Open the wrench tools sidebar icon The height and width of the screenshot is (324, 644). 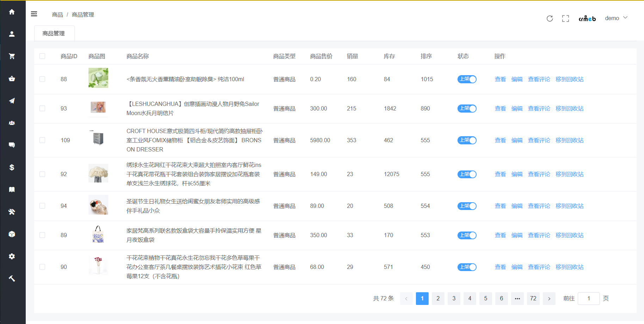click(12, 212)
